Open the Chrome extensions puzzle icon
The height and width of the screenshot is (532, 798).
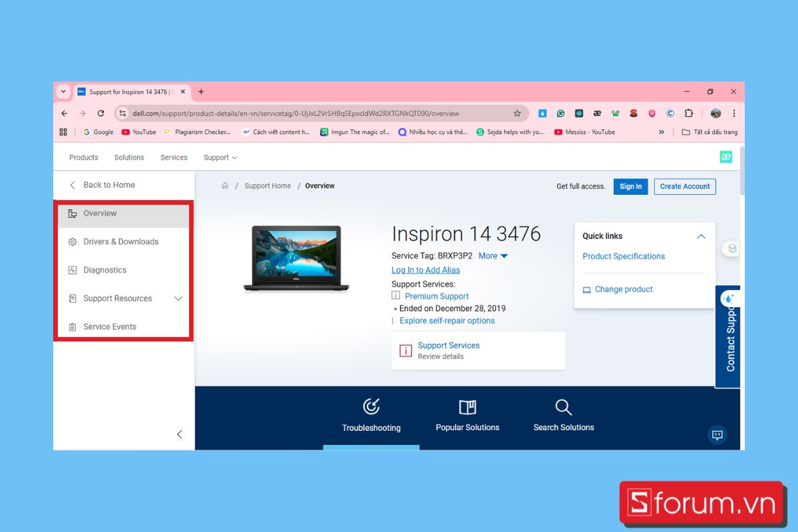click(x=688, y=113)
